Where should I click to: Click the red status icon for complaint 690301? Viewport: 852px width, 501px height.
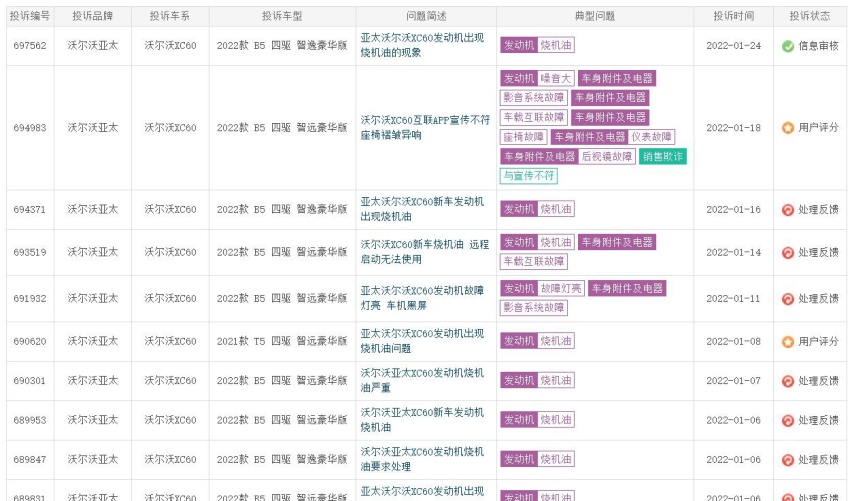pyautogui.click(x=787, y=381)
